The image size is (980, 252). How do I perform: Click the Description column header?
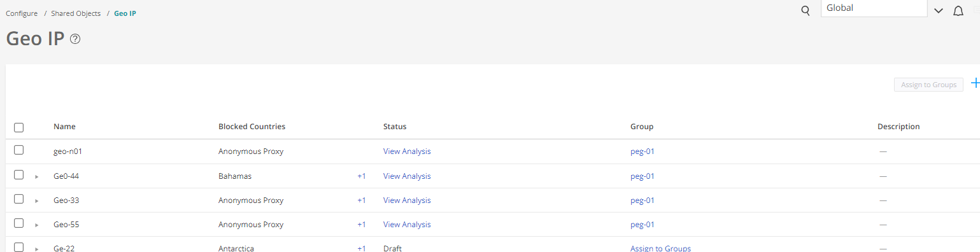(x=898, y=127)
